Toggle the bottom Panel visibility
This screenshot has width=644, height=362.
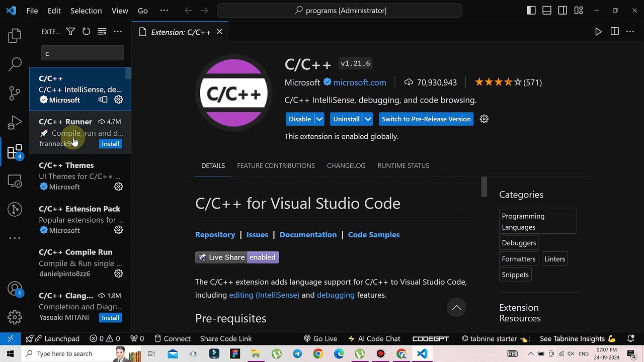point(547,10)
